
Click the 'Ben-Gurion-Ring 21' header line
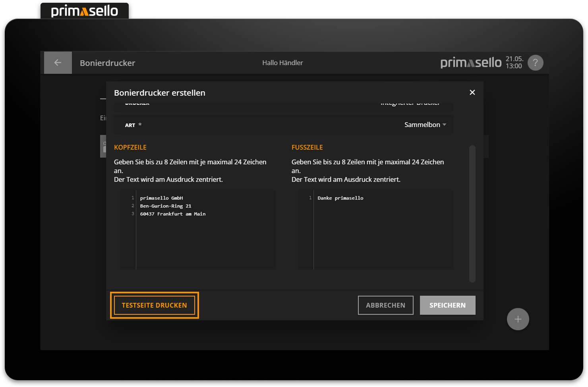click(165, 206)
